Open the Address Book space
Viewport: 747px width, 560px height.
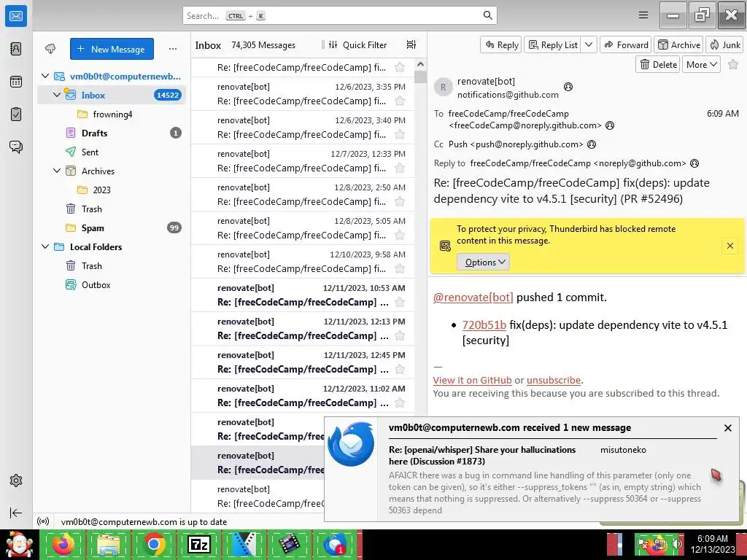16,49
